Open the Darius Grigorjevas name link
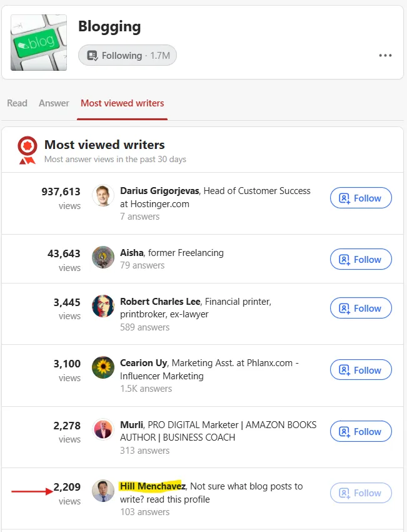Image resolution: width=407 pixels, height=532 pixels. (x=159, y=191)
